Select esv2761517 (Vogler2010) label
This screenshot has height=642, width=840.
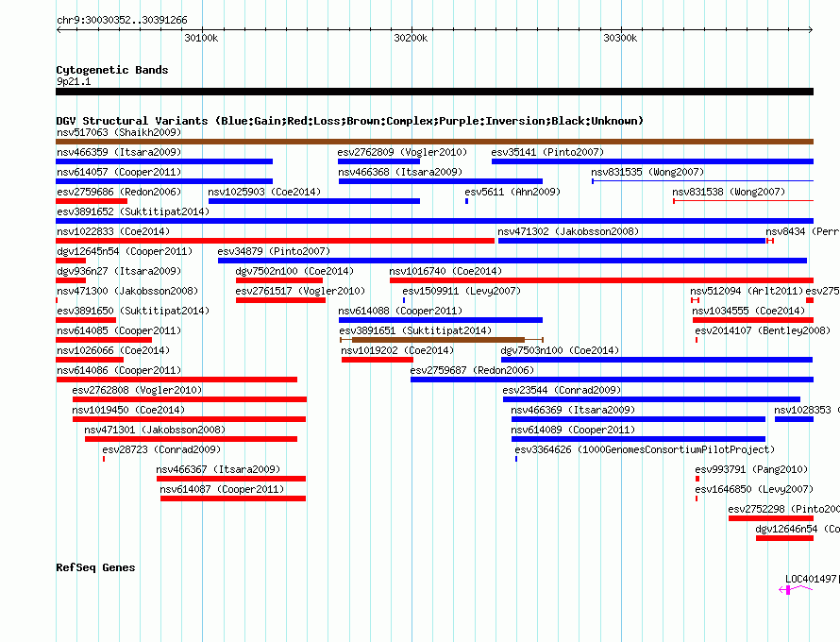pos(300,291)
